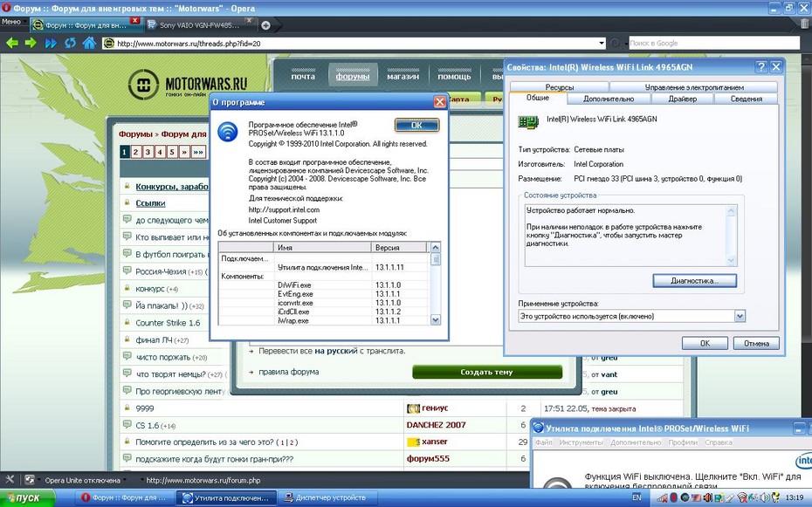
Task: Switch to Диспетчер устройств taskbar button
Action: click(328, 497)
